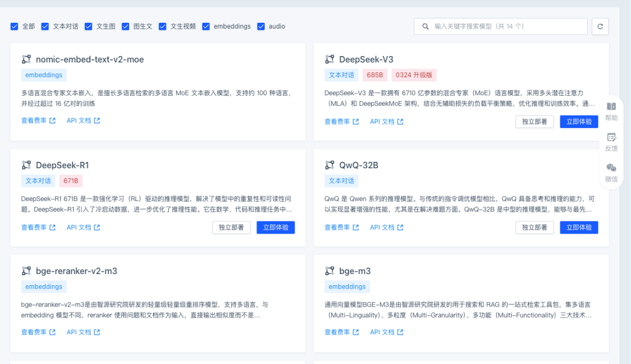Click the 文本对话 tag on DeepSeek-R1
The width and height of the screenshot is (631, 364).
click(x=38, y=181)
